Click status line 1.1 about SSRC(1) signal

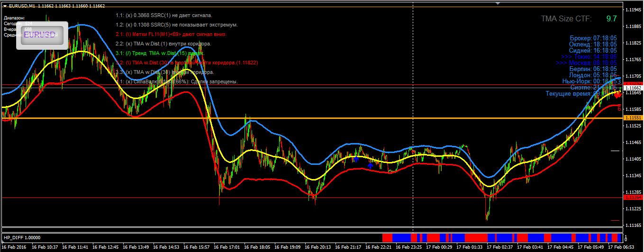(x=164, y=16)
